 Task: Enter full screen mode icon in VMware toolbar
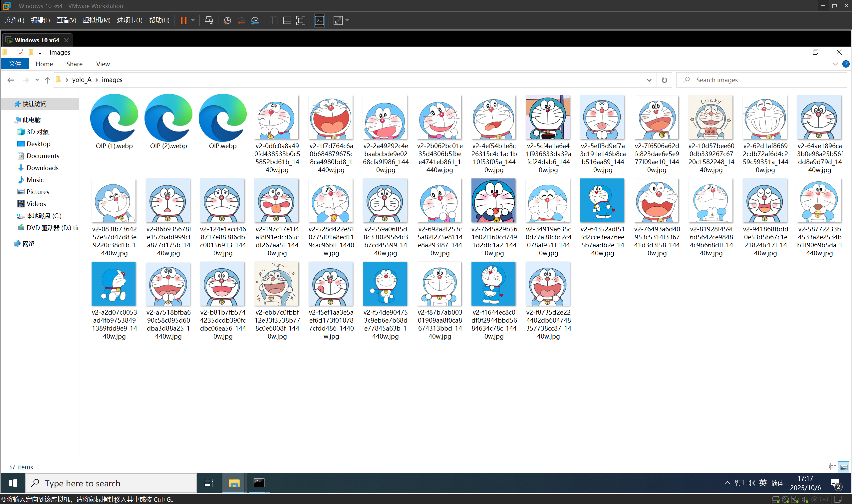click(301, 20)
